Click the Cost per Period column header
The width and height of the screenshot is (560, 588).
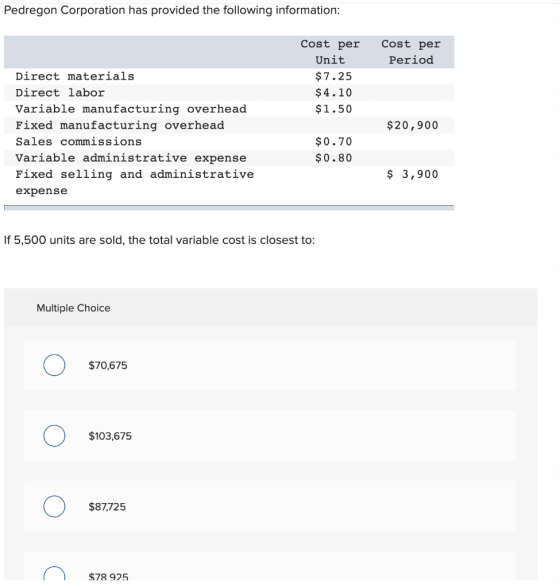[411, 52]
